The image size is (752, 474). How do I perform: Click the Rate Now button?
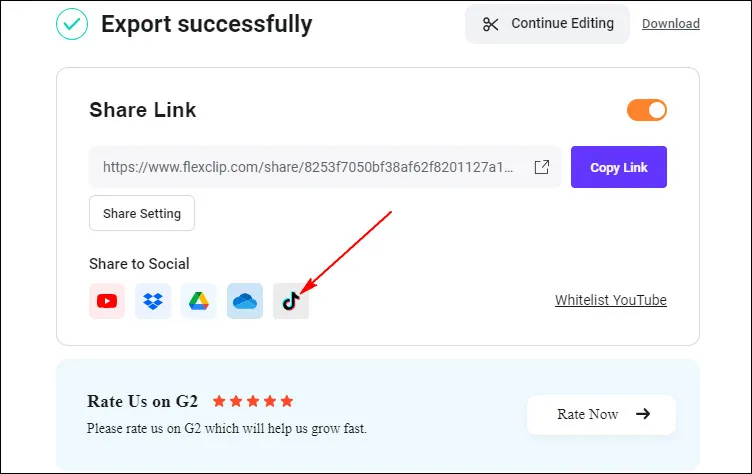click(601, 415)
